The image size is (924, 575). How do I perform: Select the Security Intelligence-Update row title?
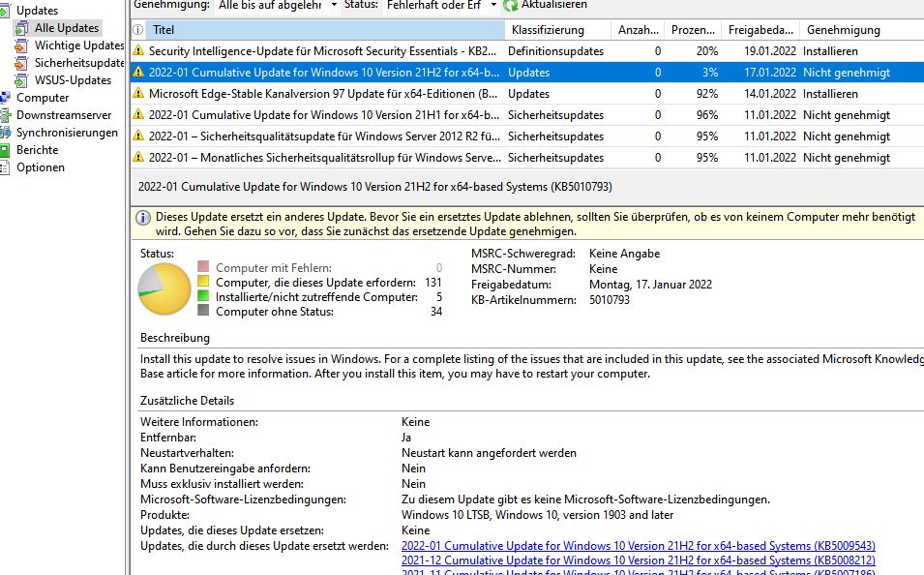tap(322, 50)
